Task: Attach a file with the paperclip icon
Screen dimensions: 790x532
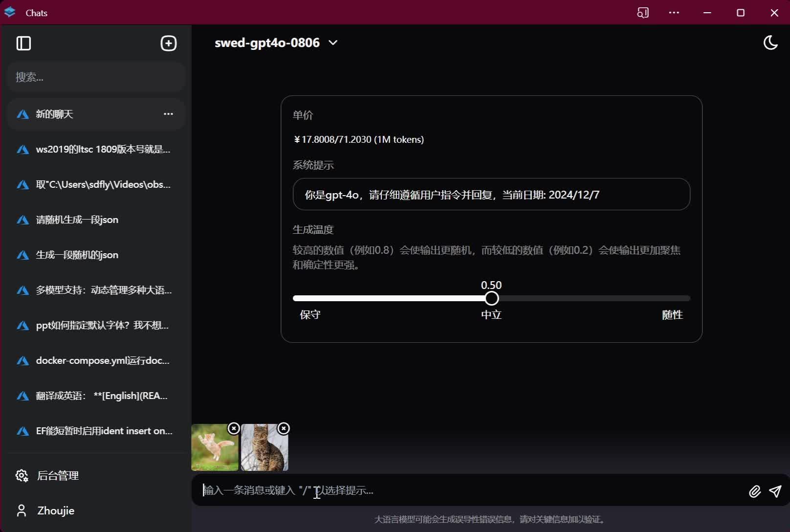Action: click(x=755, y=491)
